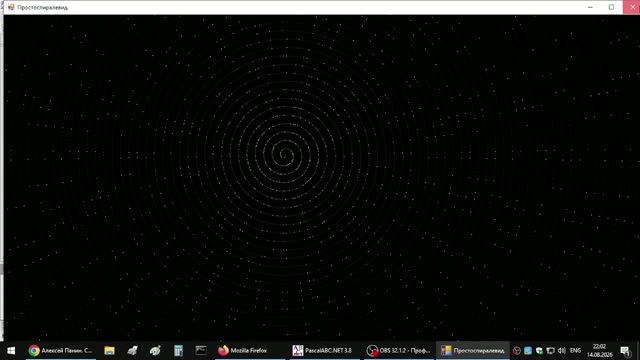Switch to Mozilla Firefox on the taskbar
The width and height of the screenshot is (640, 360).
pos(250,351)
